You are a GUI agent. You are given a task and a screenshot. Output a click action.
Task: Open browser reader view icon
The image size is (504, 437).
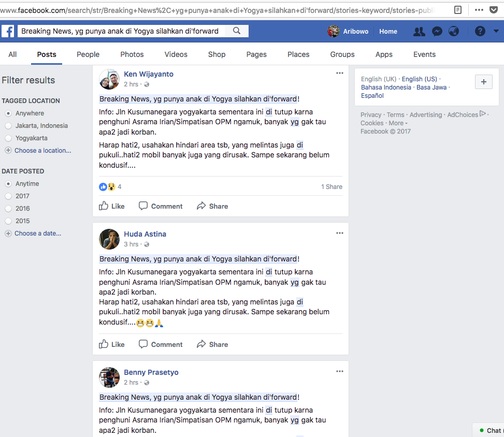458,10
